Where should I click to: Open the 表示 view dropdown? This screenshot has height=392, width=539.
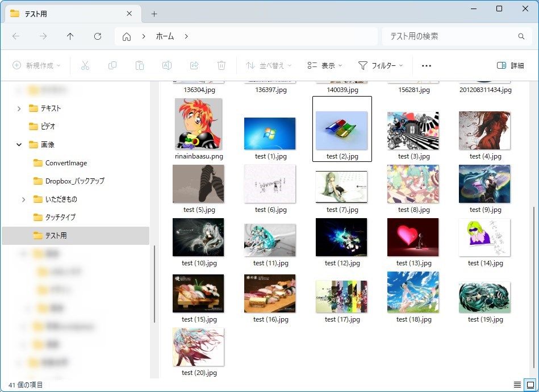tap(324, 65)
